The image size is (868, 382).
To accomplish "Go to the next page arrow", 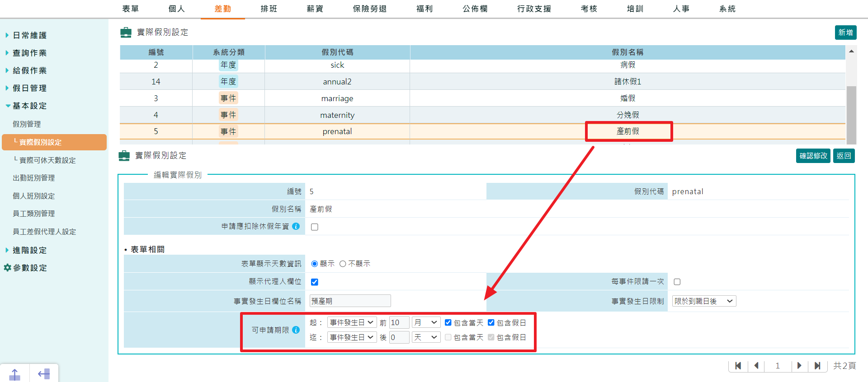I will click(799, 366).
